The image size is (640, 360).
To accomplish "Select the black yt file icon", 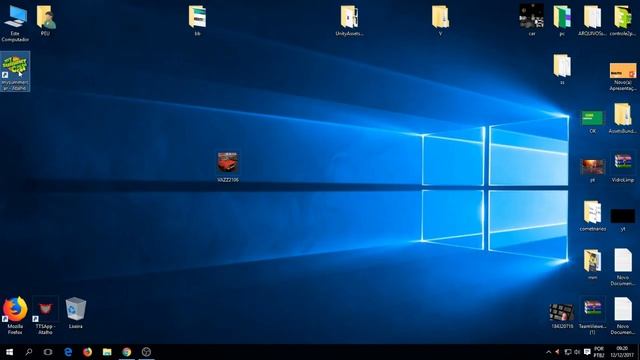I will coord(623,220).
